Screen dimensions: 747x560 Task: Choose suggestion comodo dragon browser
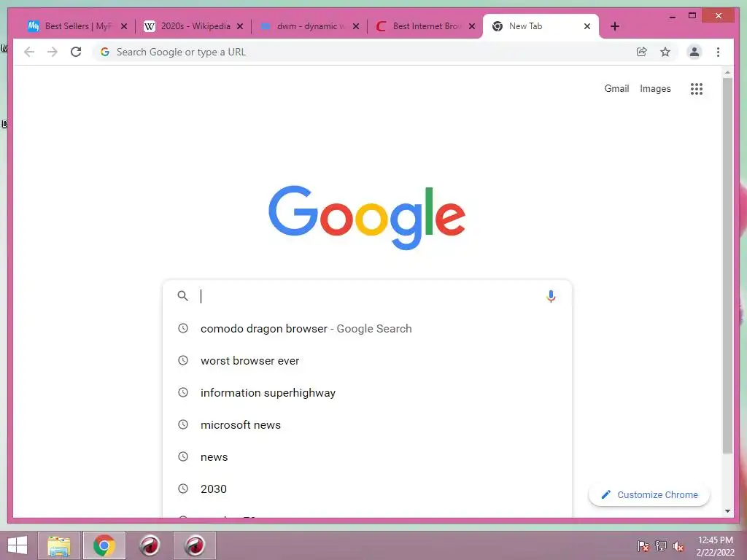[x=367, y=329]
